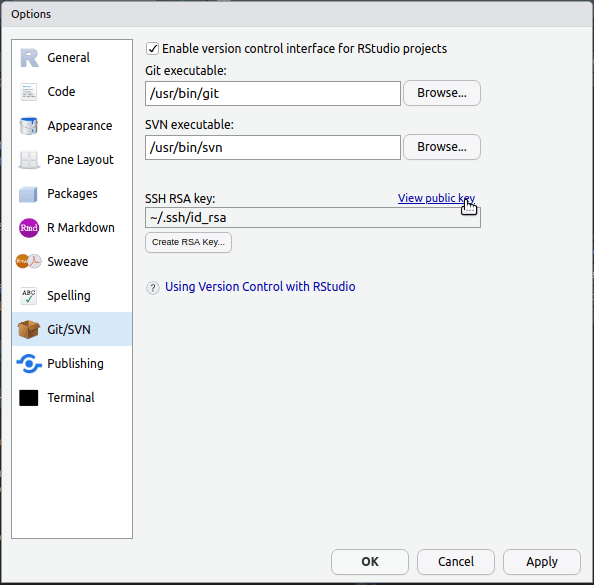This screenshot has width=594, height=585.
Task: Select the Terminal settings label
Action: coord(71,397)
